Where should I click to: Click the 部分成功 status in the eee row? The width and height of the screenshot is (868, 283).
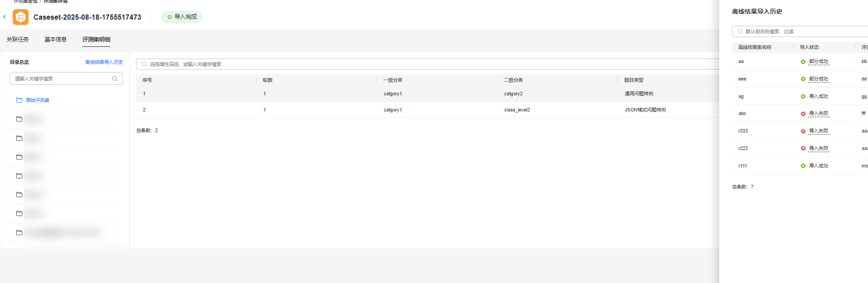(819, 79)
